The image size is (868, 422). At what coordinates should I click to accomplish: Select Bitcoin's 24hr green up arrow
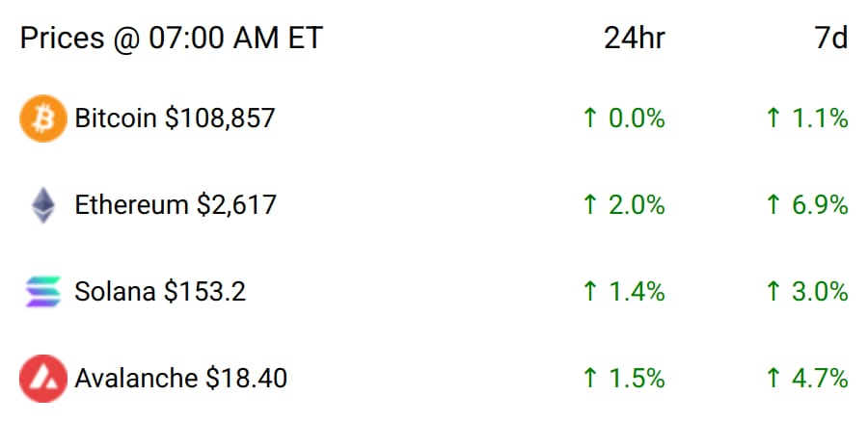click(x=590, y=119)
